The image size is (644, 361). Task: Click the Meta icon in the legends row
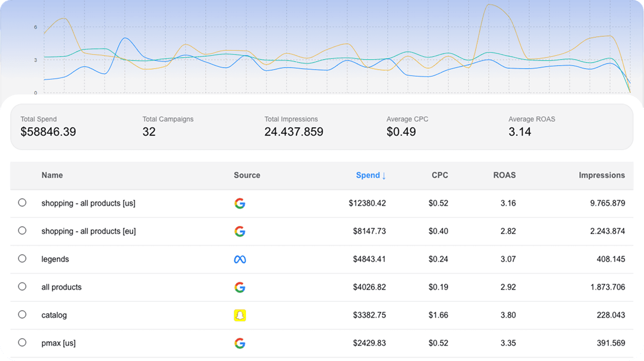tap(240, 259)
